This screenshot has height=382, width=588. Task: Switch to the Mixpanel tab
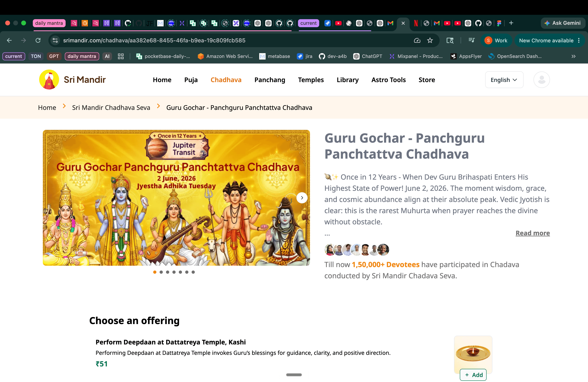(182, 23)
